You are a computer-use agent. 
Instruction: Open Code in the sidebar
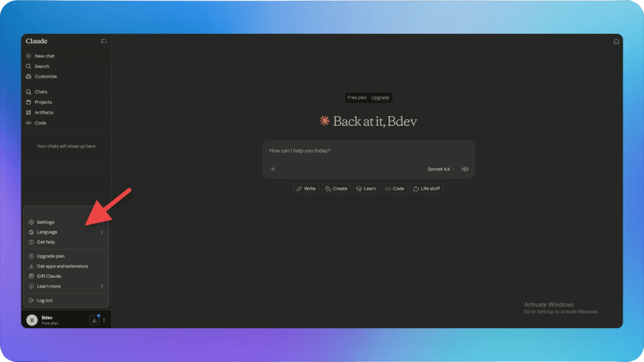point(36,123)
